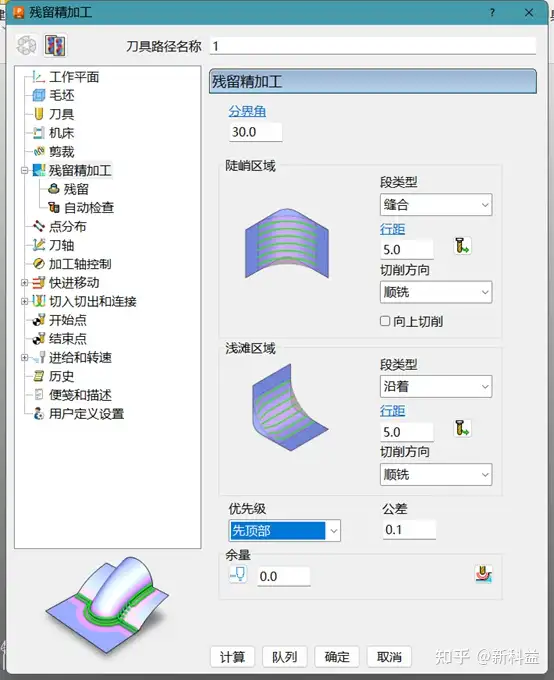Expand the 快进移动 tree node
Screen dimensions: 554x680
pyautogui.click(x=25, y=283)
